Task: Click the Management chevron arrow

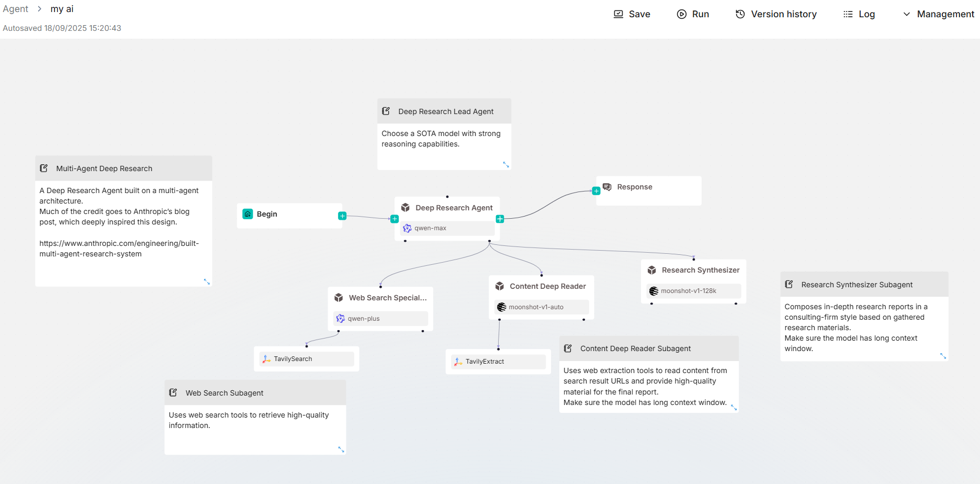Action: [907, 14]
